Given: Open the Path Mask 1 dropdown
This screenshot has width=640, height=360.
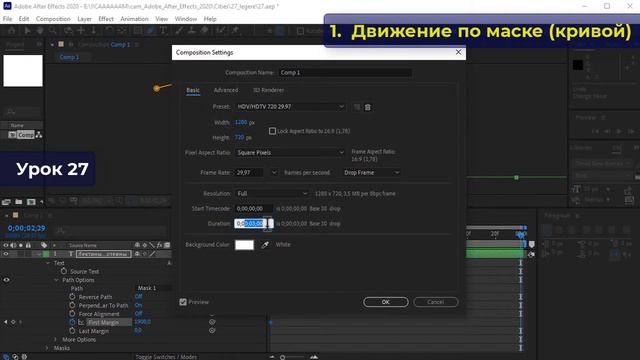Looking at the screenshot, I should 153,288.
